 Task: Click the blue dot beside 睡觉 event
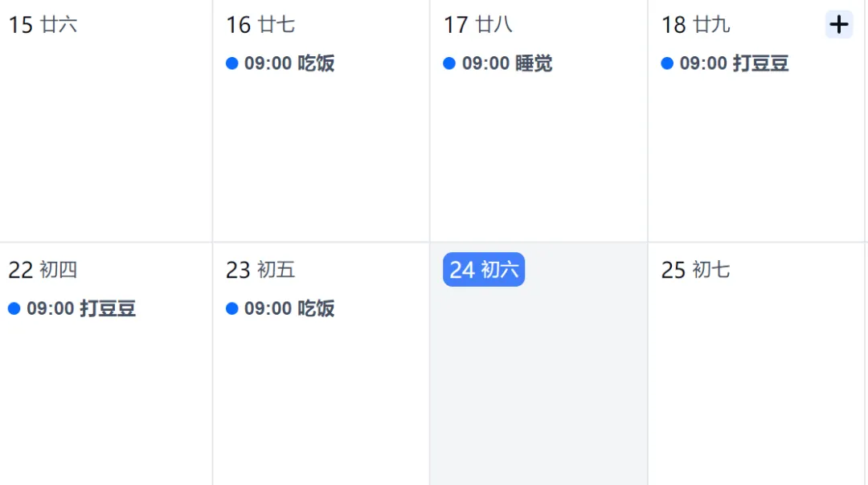pyautogui.click(x=449, y=63)
